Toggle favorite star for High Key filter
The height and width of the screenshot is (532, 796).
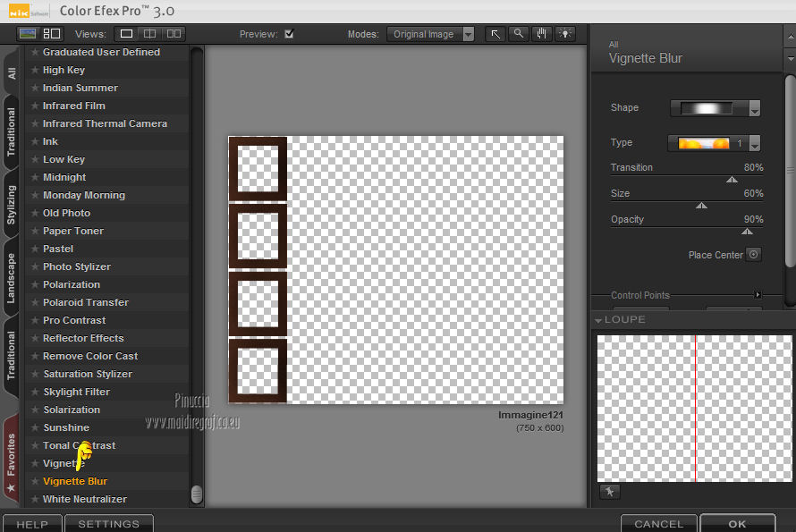[35, 70]
